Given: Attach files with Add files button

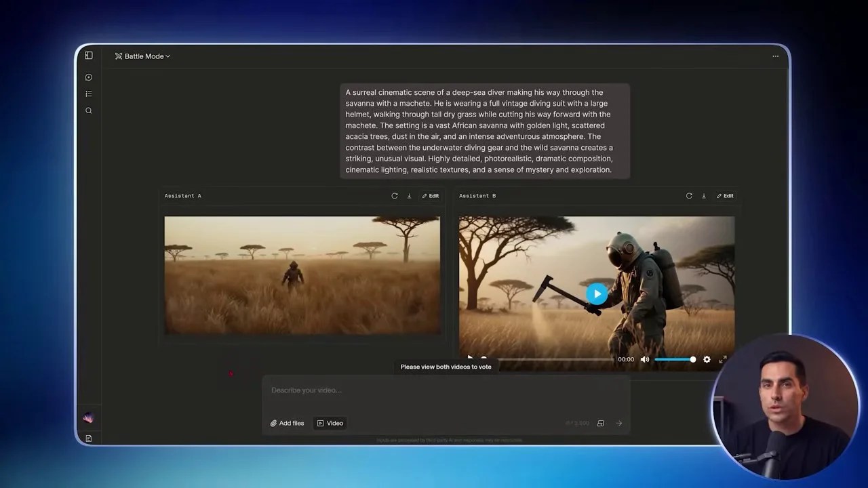Looking at the screenshot, I should pos(288,423).
